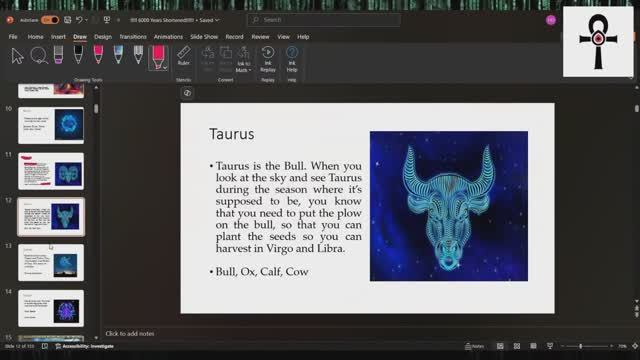Toggle the AutoSave switch
This screenshot has width=640, height=360.
point(50,20)
